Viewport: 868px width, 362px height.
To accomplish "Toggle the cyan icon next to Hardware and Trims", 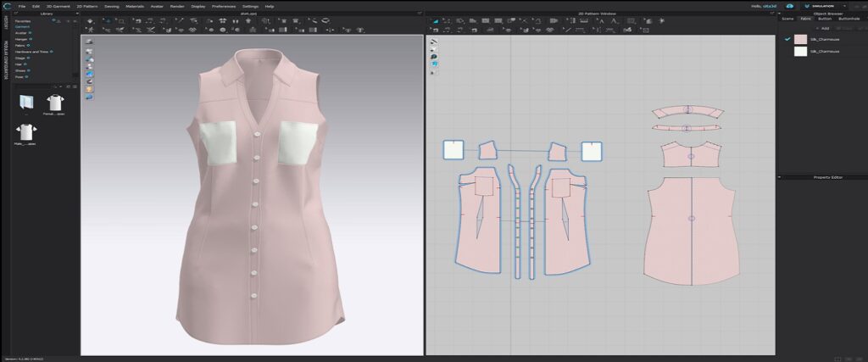I will 51,52.
